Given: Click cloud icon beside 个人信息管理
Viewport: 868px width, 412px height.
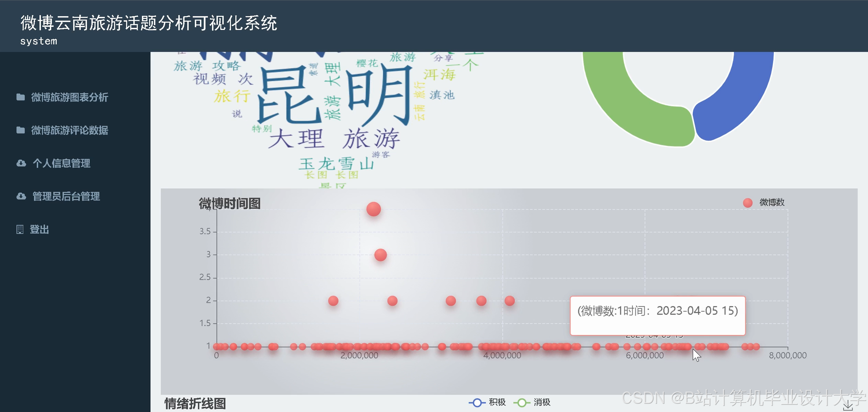Looking at the screenshot, I should (21, 163).
